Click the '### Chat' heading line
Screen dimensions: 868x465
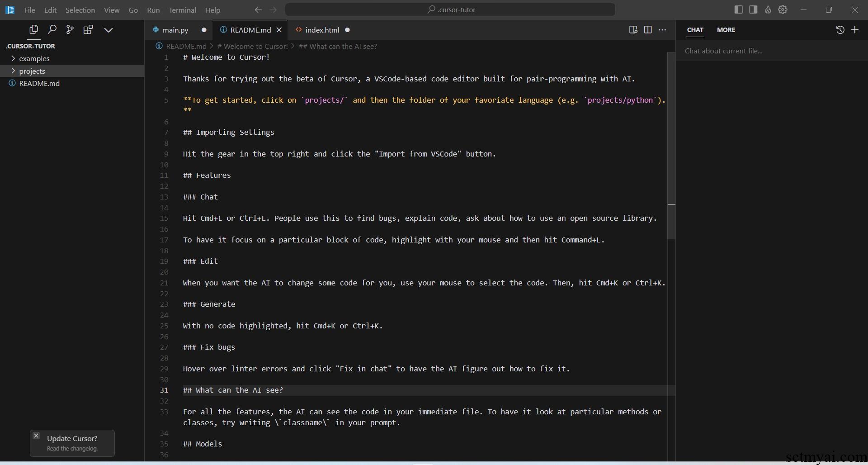pyautogui.click(x=200, y=197)
